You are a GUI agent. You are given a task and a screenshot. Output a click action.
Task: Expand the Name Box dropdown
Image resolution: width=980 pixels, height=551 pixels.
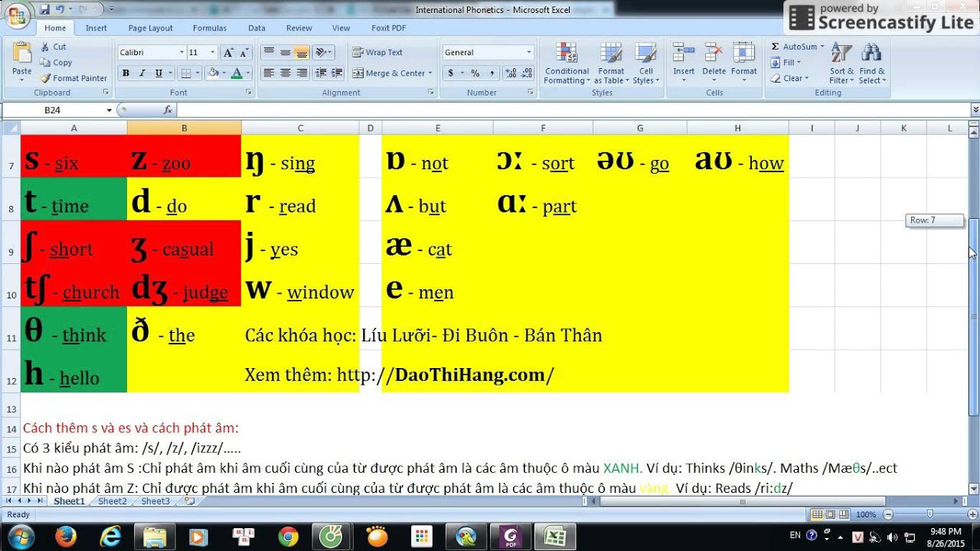109,110
